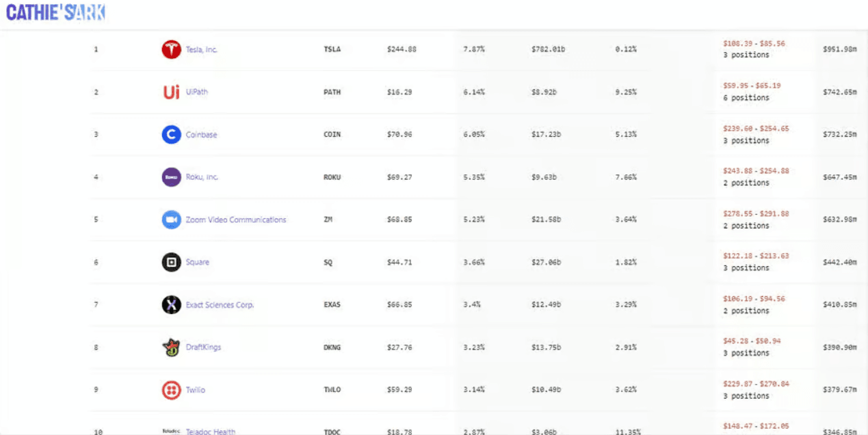Click the '6 positions' text for UiPath
868x435 pixels.
[x=746, y=98]
